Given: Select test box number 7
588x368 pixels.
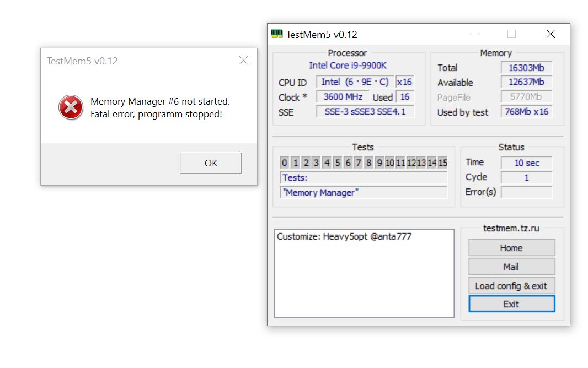Looking at the screenshot, I should coord(359,163).
